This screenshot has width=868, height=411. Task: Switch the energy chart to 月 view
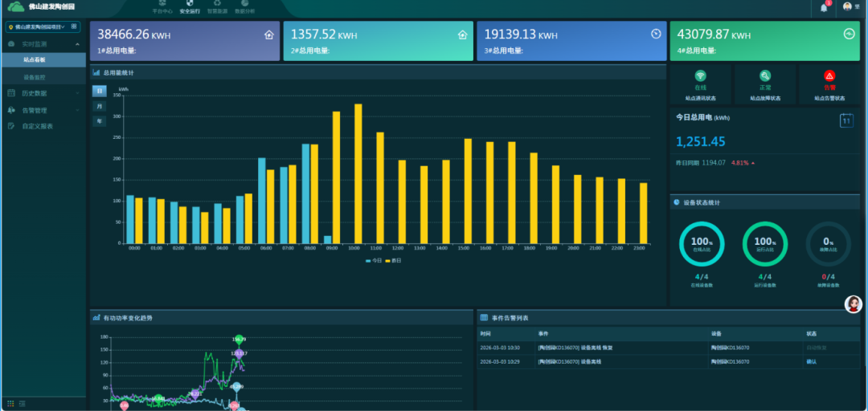point(100,106)
